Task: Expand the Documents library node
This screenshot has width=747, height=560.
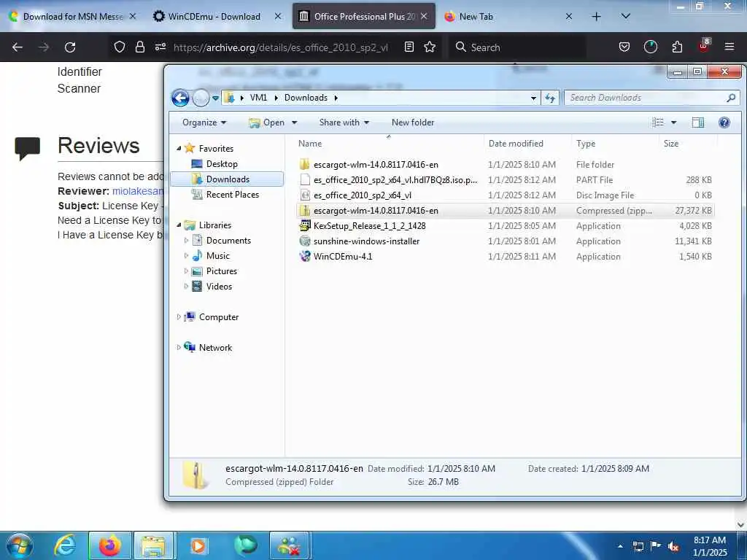Action: point(186,241)
